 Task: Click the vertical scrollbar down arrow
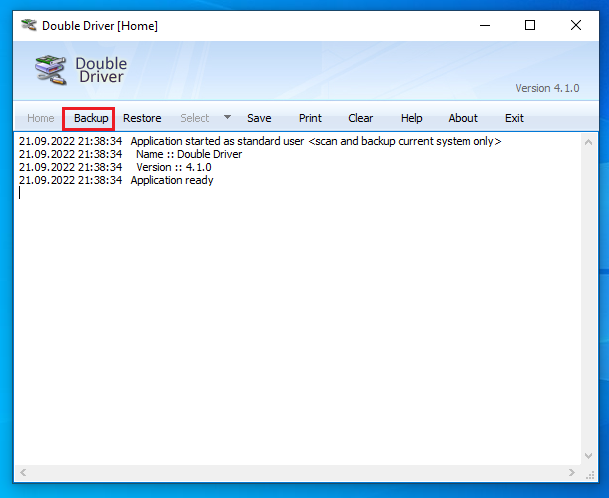point(588,456)
